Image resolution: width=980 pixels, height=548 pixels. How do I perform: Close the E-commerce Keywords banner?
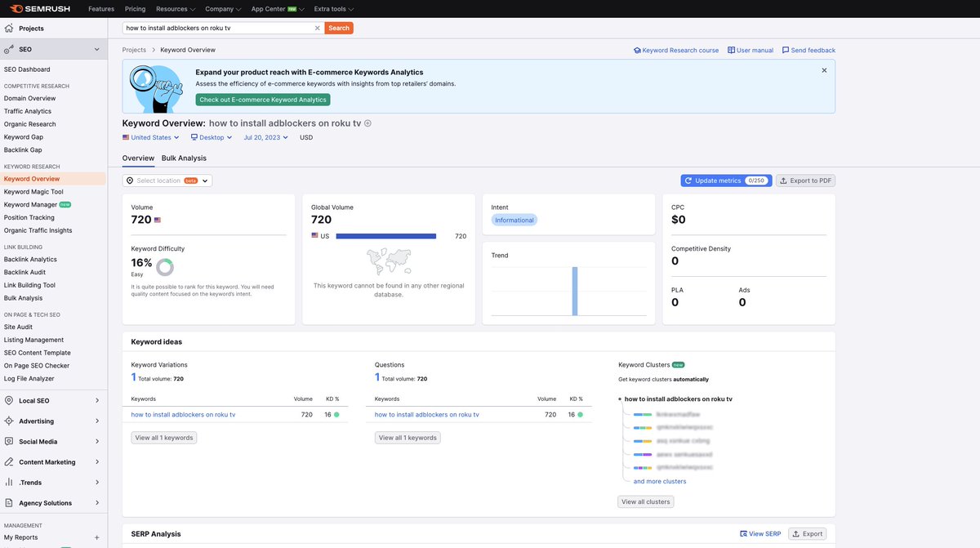[824, 70]
